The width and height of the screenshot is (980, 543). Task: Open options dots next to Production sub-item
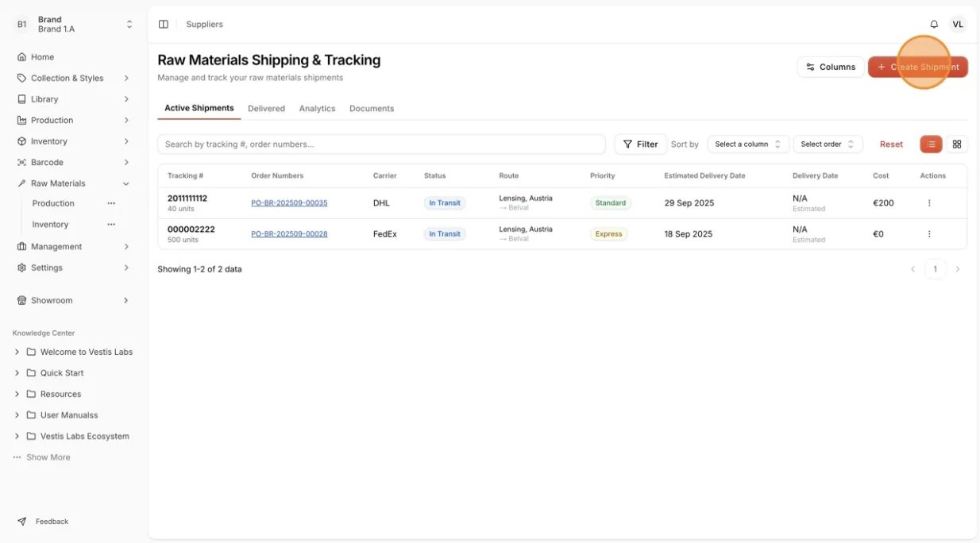coord(111,203)
